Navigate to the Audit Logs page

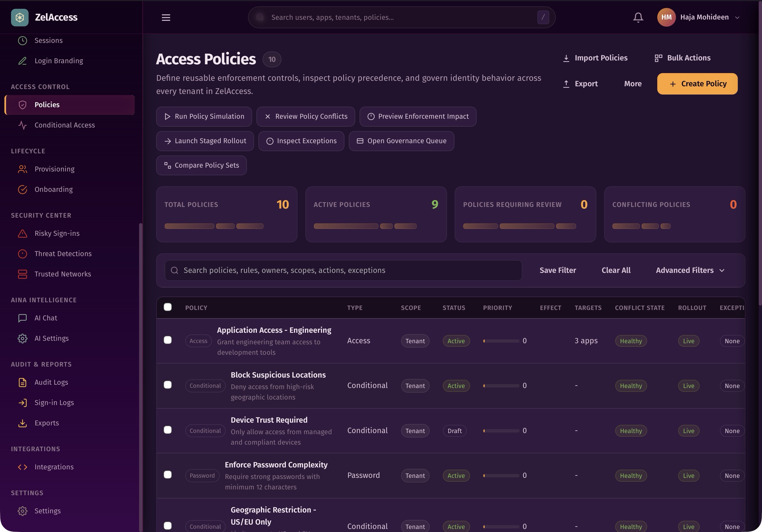coord(51,382)
